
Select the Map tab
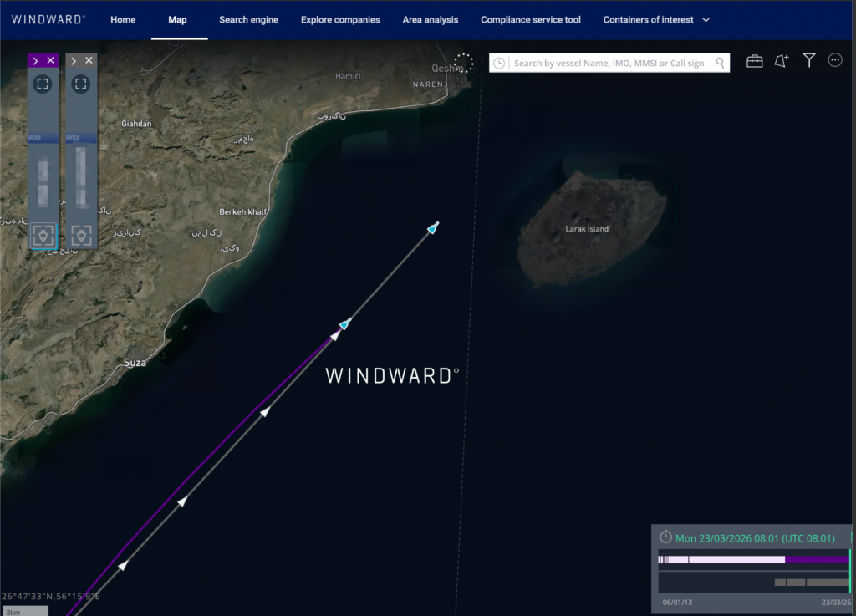tap(177, 20)
